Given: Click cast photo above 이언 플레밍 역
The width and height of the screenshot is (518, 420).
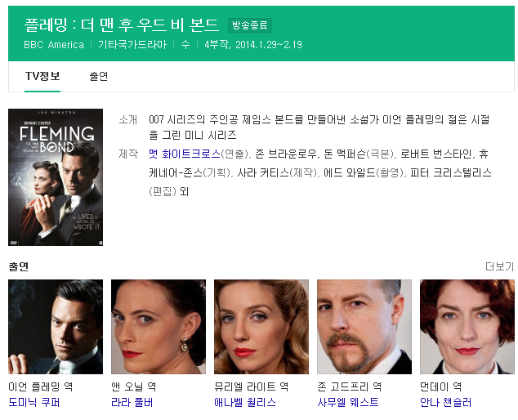Looking at the screenshot, I should pos(56,327).
